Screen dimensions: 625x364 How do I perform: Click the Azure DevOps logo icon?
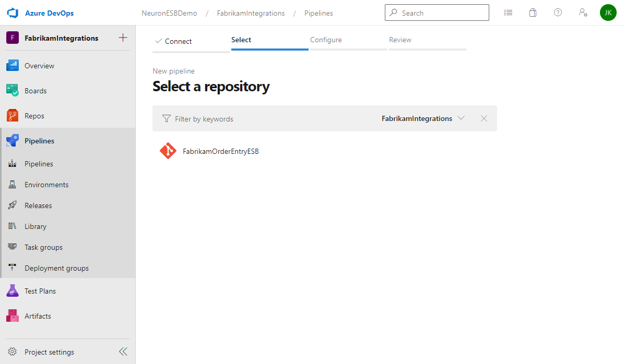[13, 13]
